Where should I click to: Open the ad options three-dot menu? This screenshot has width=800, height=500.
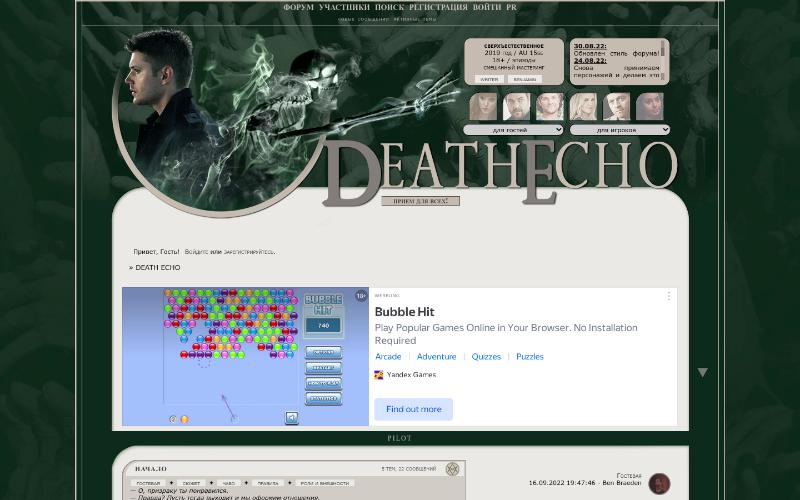pos(669,296)
